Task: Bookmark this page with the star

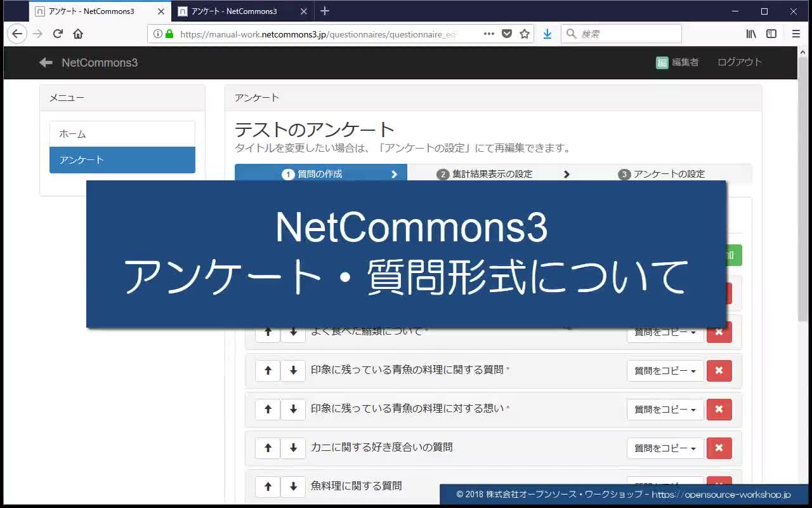Action: pyautogui.click(x=525, y=34)
